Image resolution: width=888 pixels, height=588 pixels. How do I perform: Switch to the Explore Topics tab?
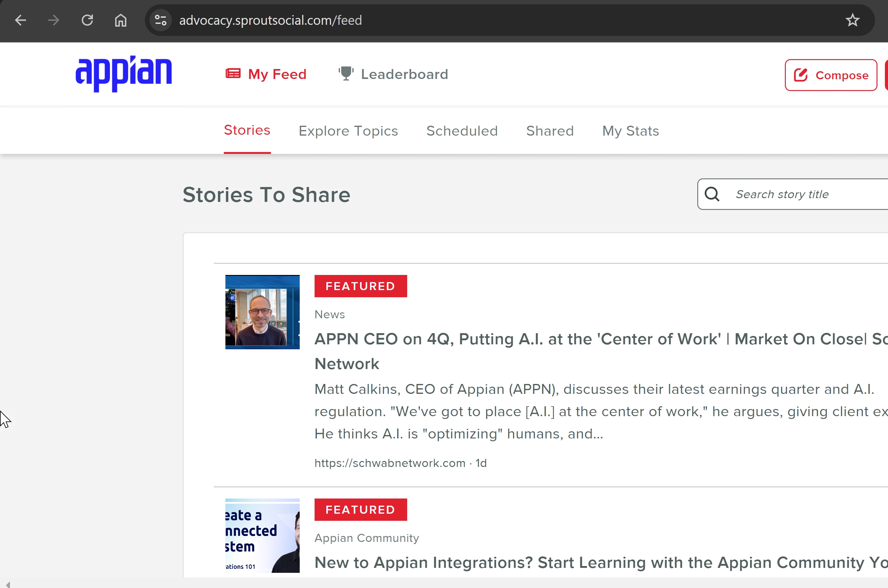(348, 131)
